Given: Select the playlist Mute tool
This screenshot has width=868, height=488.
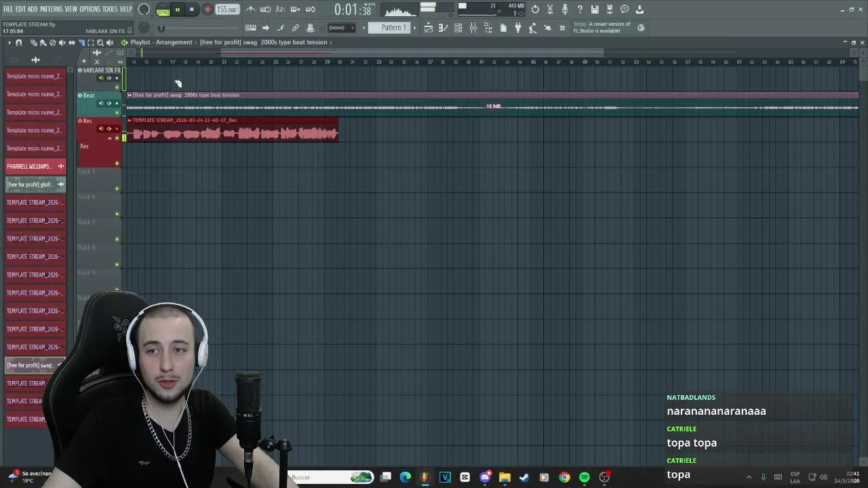Looking at the screenshot, I should point(62,43).
